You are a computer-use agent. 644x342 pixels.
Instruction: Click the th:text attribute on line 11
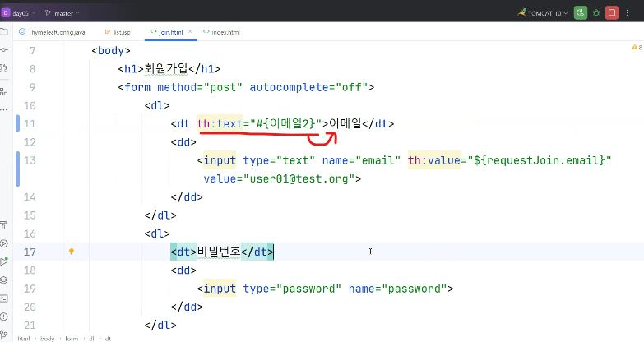[220, 123]
